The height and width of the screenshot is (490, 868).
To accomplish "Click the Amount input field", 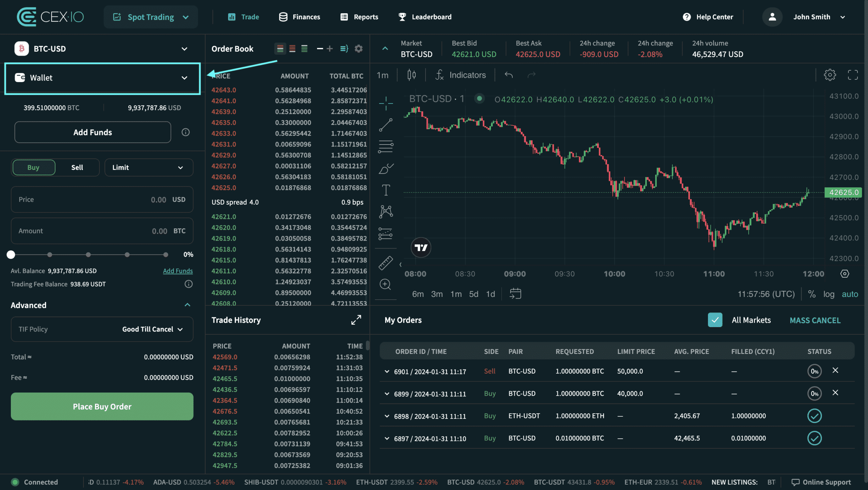I will pyautogui.click(x=102, y=231).
